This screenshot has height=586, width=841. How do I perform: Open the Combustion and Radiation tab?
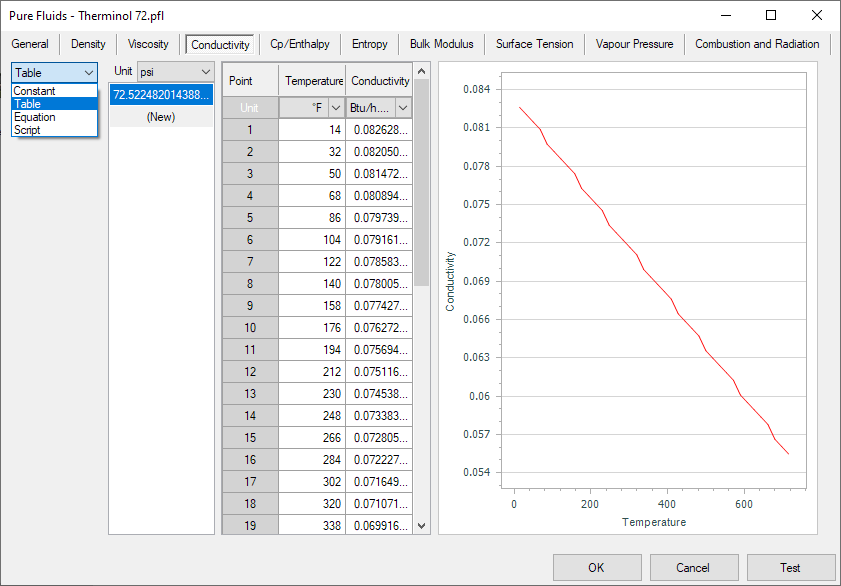click(x=757, y=44)
